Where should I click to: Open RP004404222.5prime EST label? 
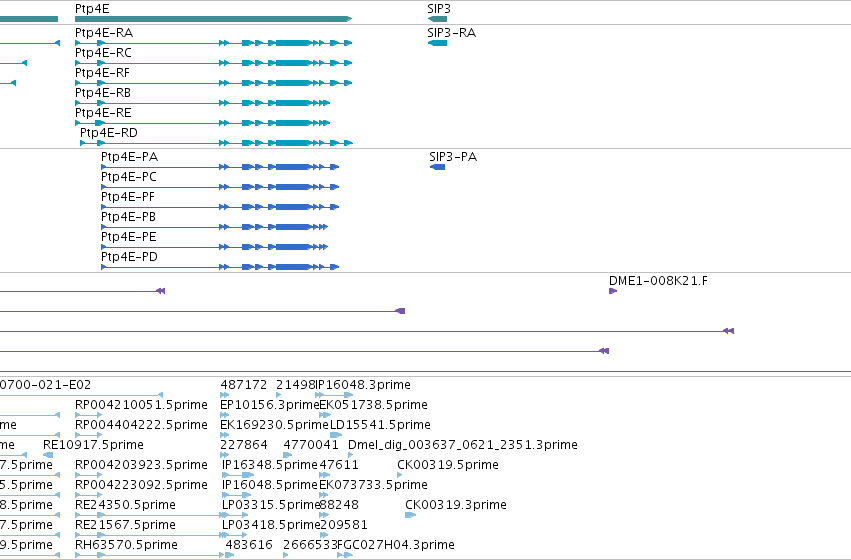coord(141,425)
